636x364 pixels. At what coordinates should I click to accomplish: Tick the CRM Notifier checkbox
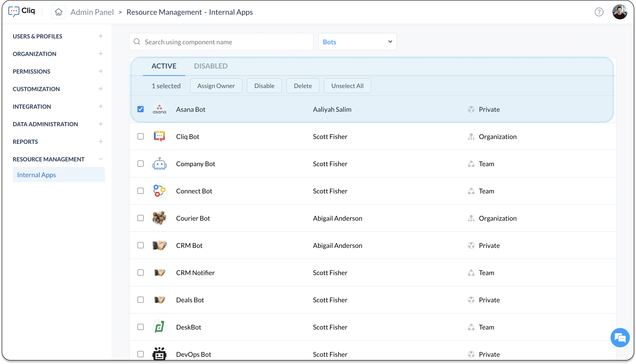(141, 272)
